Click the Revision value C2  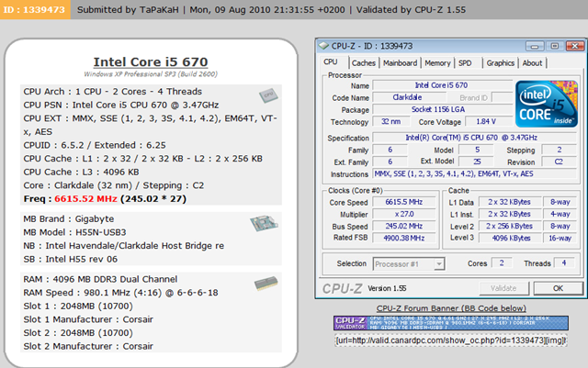[559, 162]
